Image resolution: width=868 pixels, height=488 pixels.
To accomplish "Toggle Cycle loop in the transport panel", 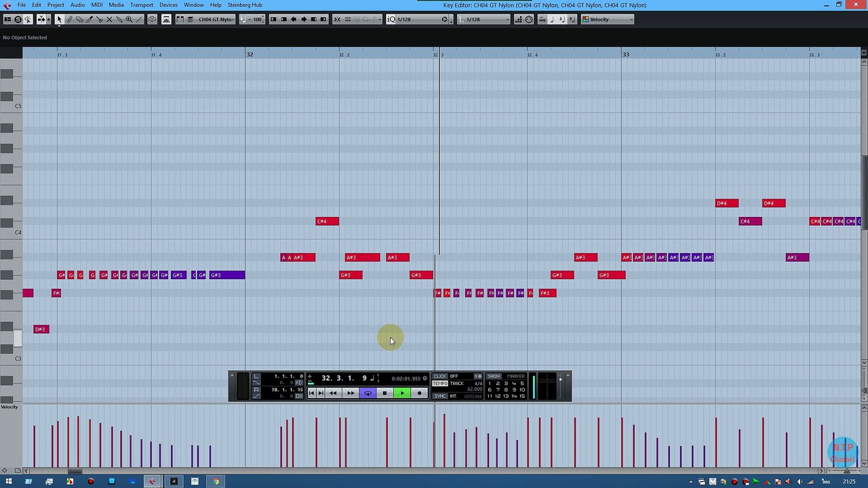I will (368, 393).
